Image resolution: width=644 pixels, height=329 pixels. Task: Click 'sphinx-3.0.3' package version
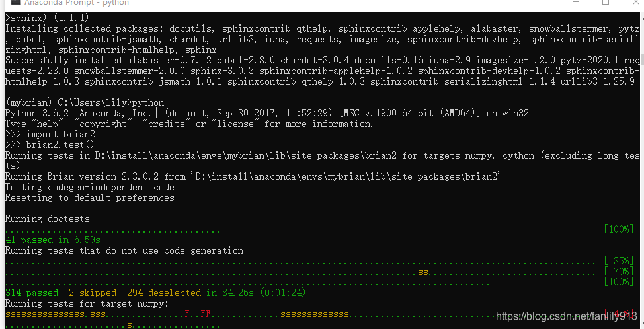coord(222,71)
